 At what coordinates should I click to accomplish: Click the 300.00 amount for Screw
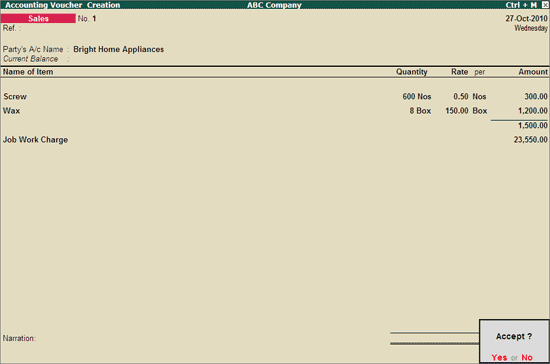click(x=536, y=96)
